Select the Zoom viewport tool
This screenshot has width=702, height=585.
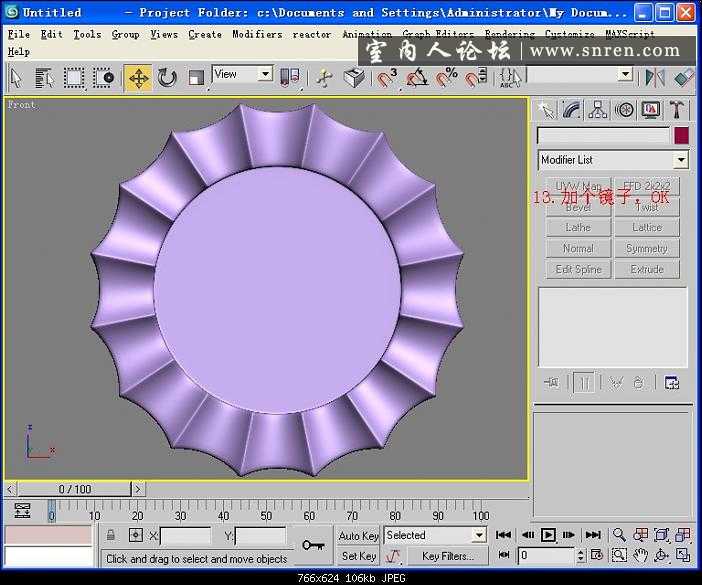619,534
